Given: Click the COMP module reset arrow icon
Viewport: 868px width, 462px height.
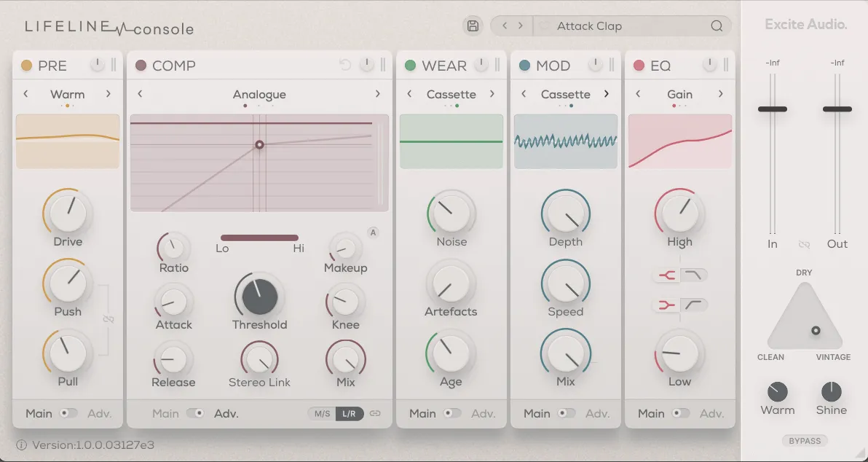Looking at the screenshot, I should pyautogui.click(x=345, y=66).
